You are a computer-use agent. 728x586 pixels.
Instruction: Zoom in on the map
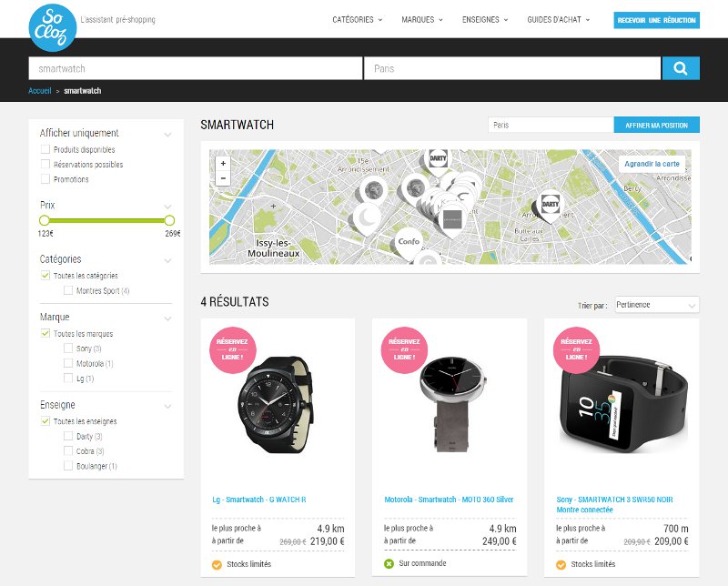pyautogui.click(x=223, y=163)
